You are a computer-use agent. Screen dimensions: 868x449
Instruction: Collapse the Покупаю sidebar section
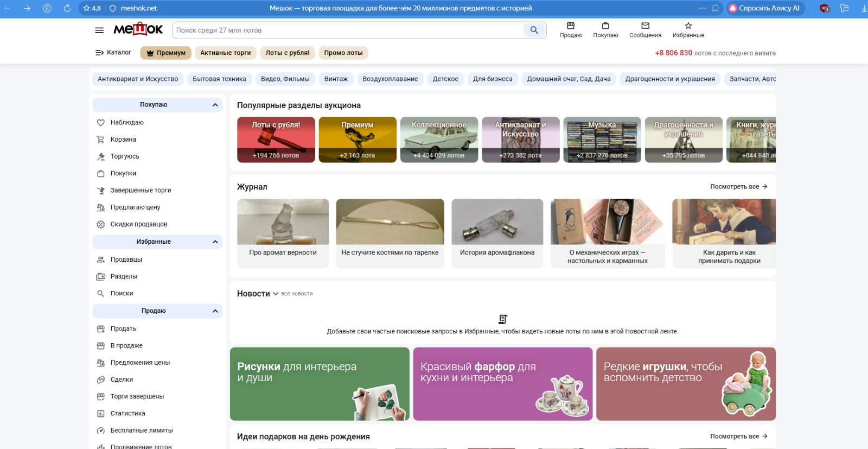(x=215, y=105)
